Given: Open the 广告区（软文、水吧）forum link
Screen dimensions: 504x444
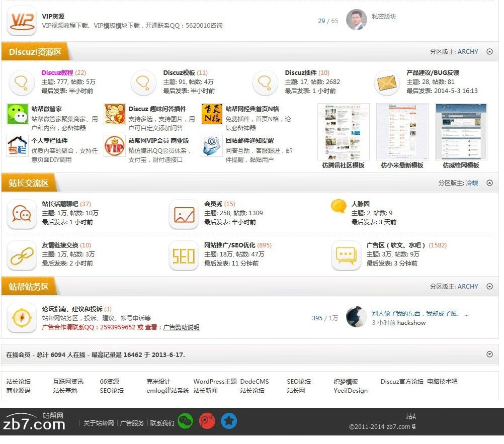Looking at the screenshot, I should click(x=396, y=245).
